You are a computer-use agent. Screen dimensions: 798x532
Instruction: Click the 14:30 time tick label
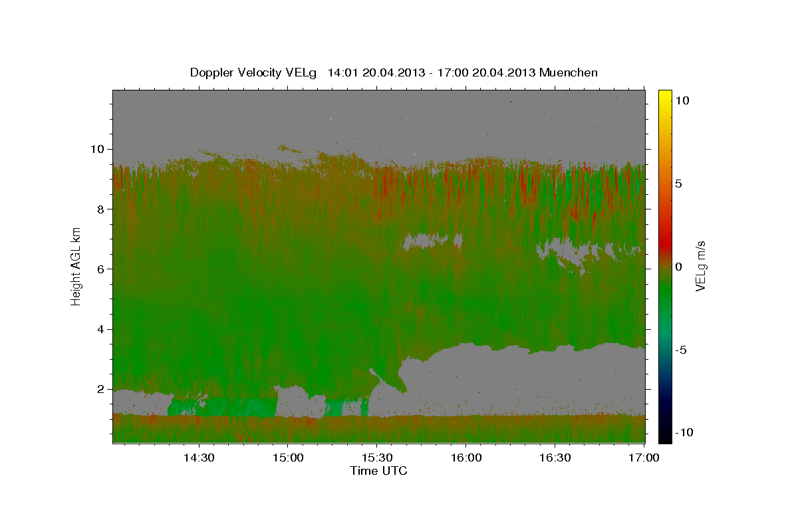tap(199, 458)
